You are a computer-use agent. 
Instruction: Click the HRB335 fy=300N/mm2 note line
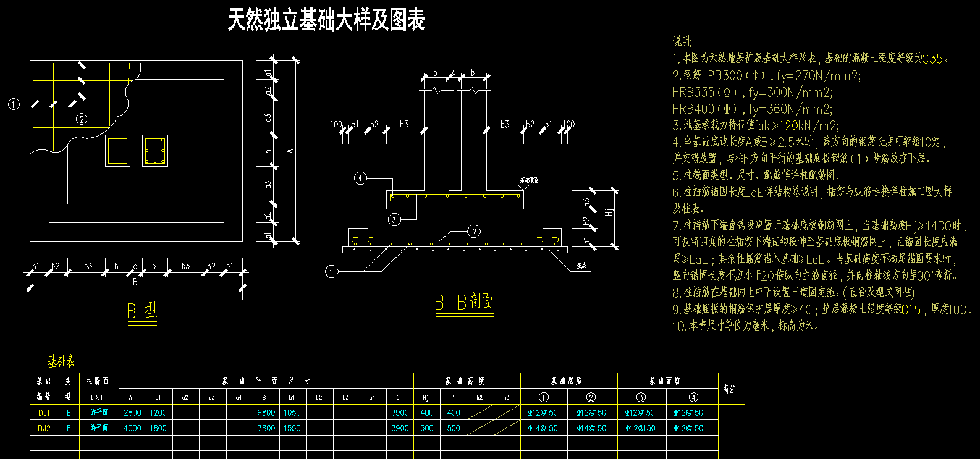tap(752, 92)
